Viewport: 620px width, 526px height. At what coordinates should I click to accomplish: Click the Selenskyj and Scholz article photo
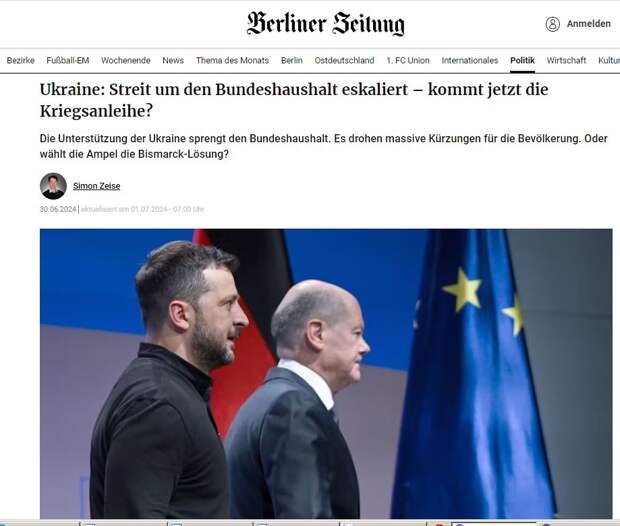326,374
